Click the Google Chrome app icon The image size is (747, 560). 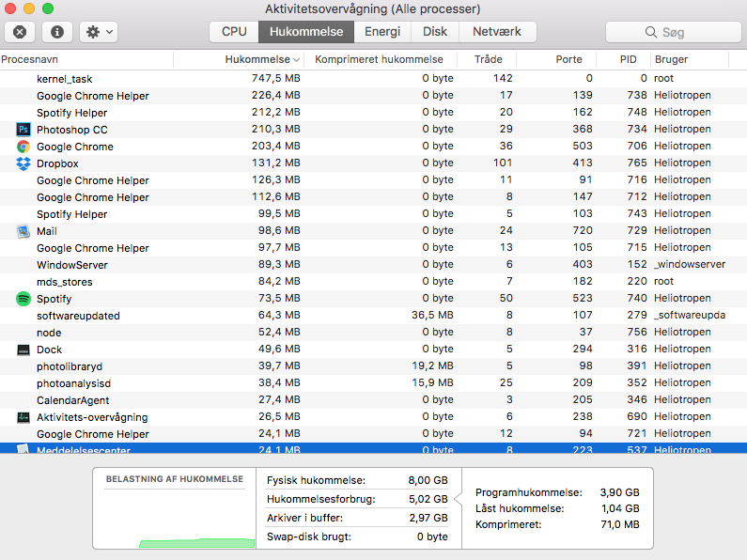coord(23,147)
